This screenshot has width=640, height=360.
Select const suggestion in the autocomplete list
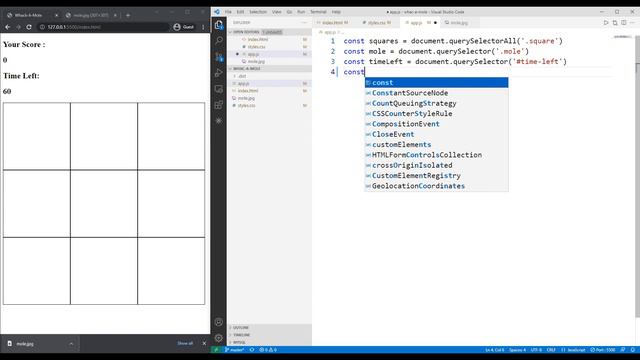(x=436, y=82)
